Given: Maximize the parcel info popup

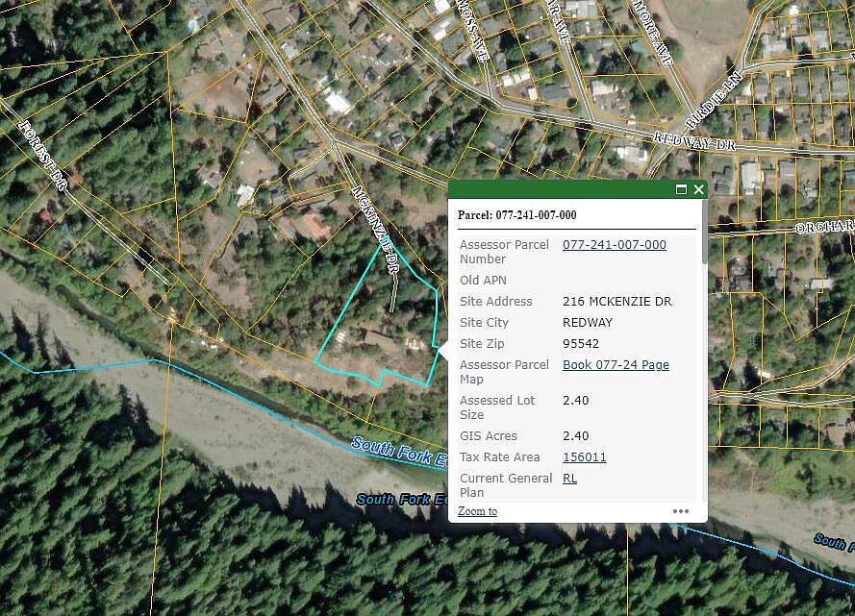Looking at the screenshot, I should (681, 189).
